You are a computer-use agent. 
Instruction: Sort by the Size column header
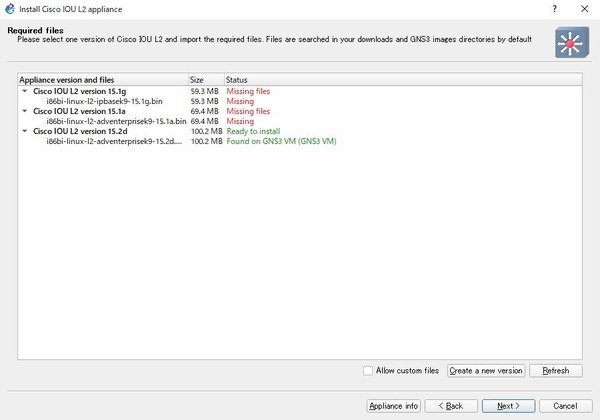(206, 80)
